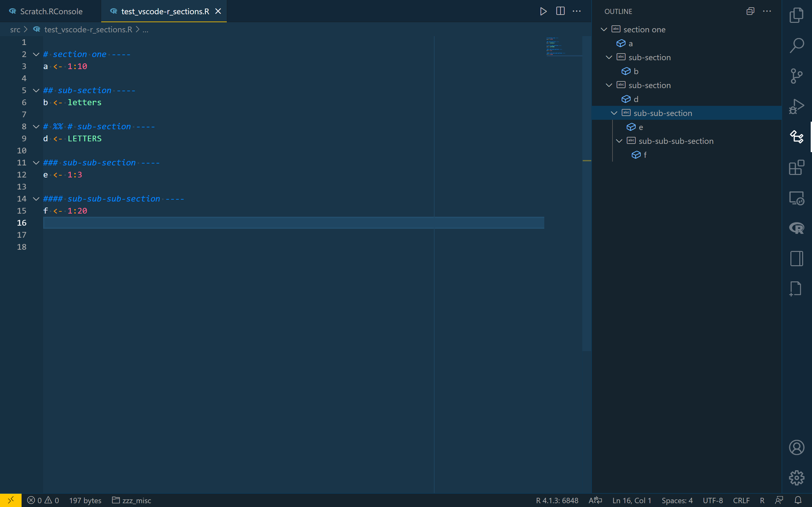
Task: Open the Search view icon
Action: [x=796, y=45]
